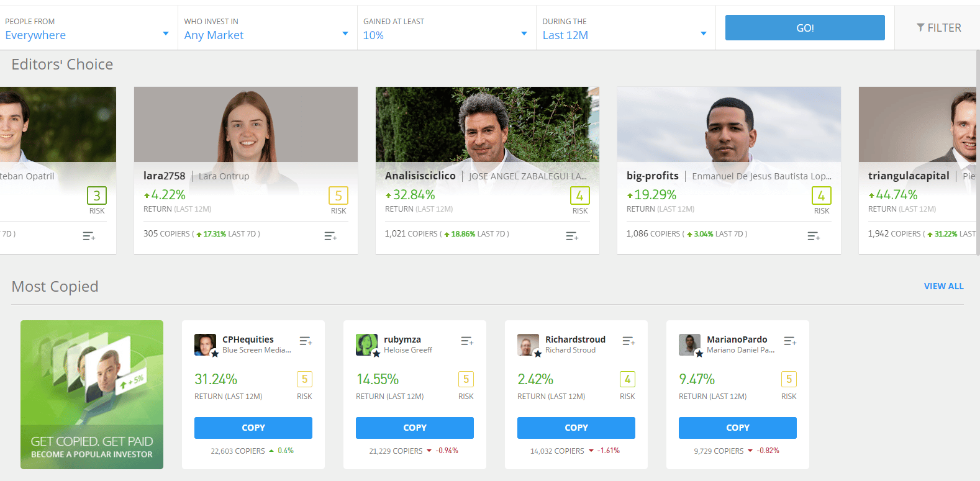
Task: Click Richardstroud avatar
Action: 529,344
